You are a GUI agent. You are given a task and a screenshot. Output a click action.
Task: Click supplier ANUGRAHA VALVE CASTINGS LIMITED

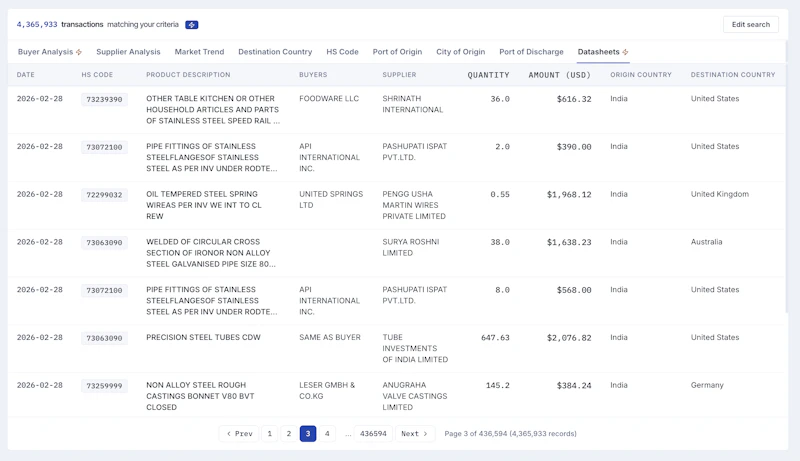pos(415,396)
